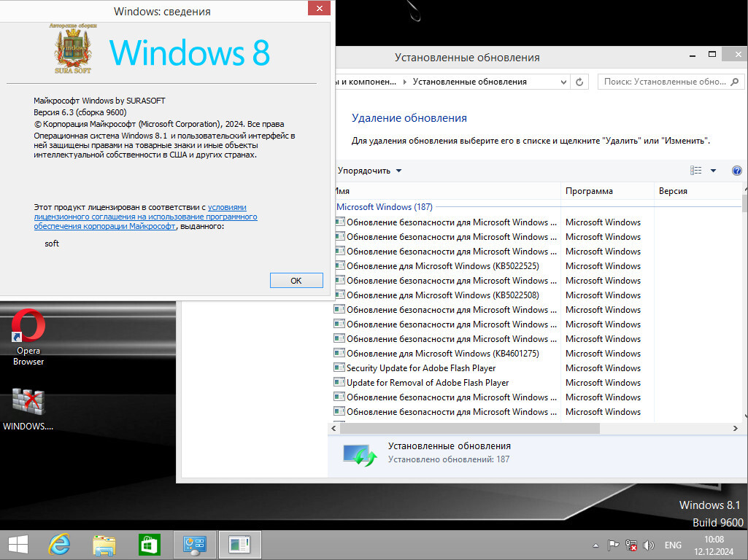Viewport: 748px width, 560px height.
Task: Open the Start button on the taskbar
Action: coord(18,545)
